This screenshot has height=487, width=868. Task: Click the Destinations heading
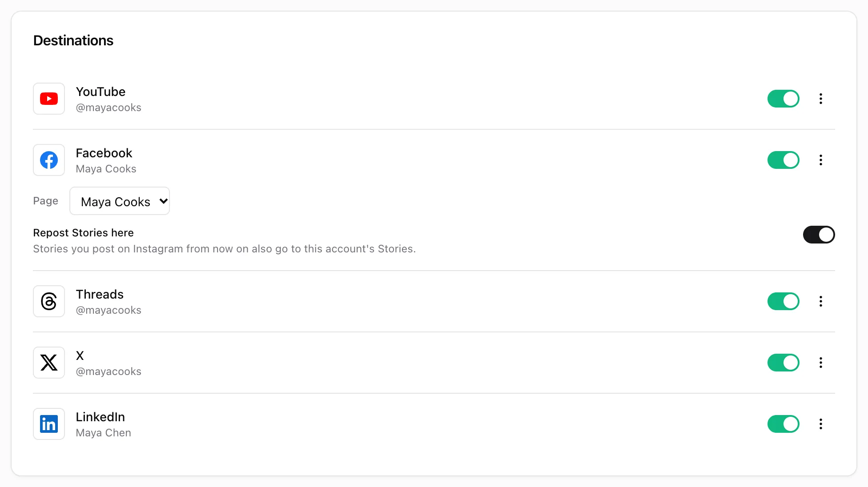pos(73,40)
